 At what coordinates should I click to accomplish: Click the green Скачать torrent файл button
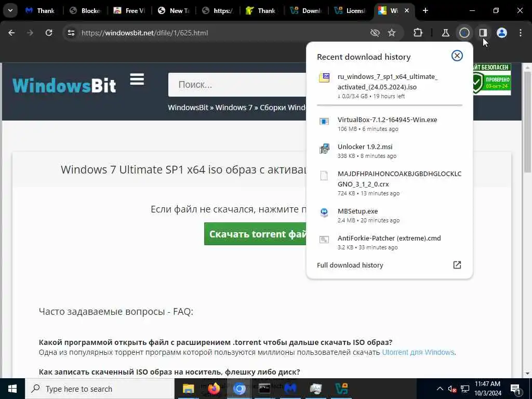pyautogui.click(x=256, y=234)
